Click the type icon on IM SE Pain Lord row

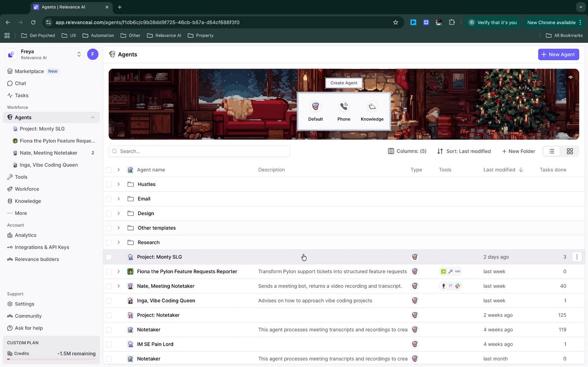click(x=415, y=344)
